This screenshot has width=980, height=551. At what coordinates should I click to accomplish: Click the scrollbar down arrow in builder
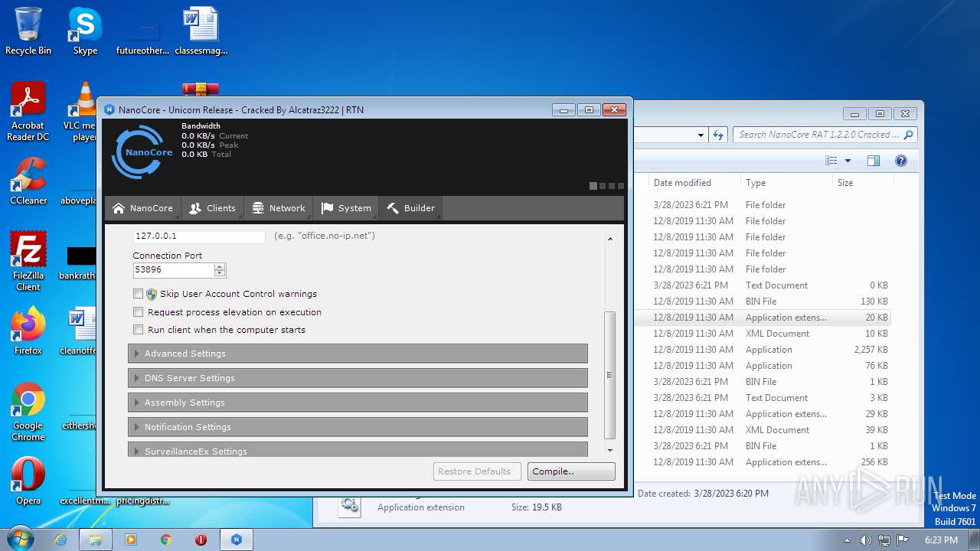pos(610,451)
